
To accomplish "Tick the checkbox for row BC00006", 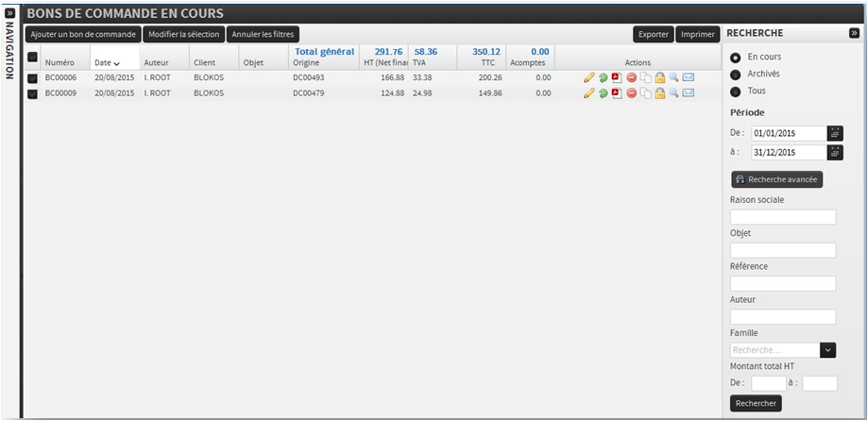I will pyautogui.click(x=32, y=78).
